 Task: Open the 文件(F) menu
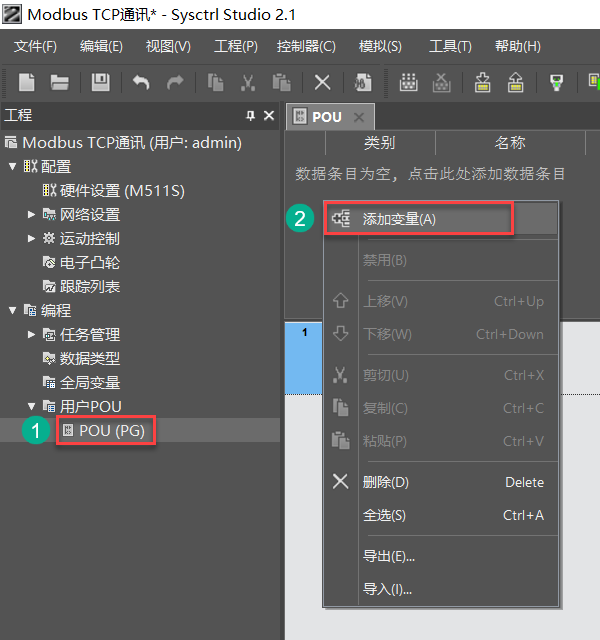(35, 47)
